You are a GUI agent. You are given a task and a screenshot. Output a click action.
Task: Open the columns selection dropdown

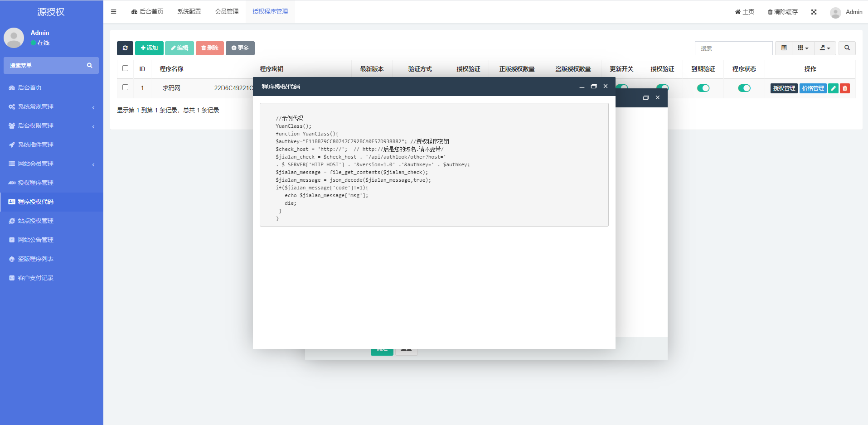pos(803,48)
